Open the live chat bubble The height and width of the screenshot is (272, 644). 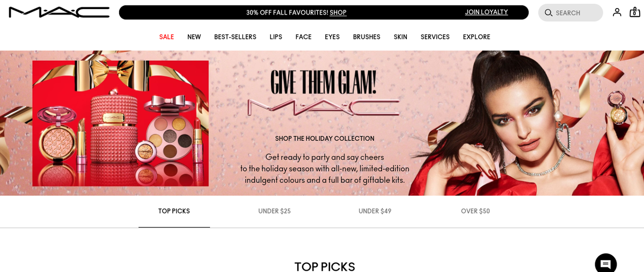tap(606, 263)
